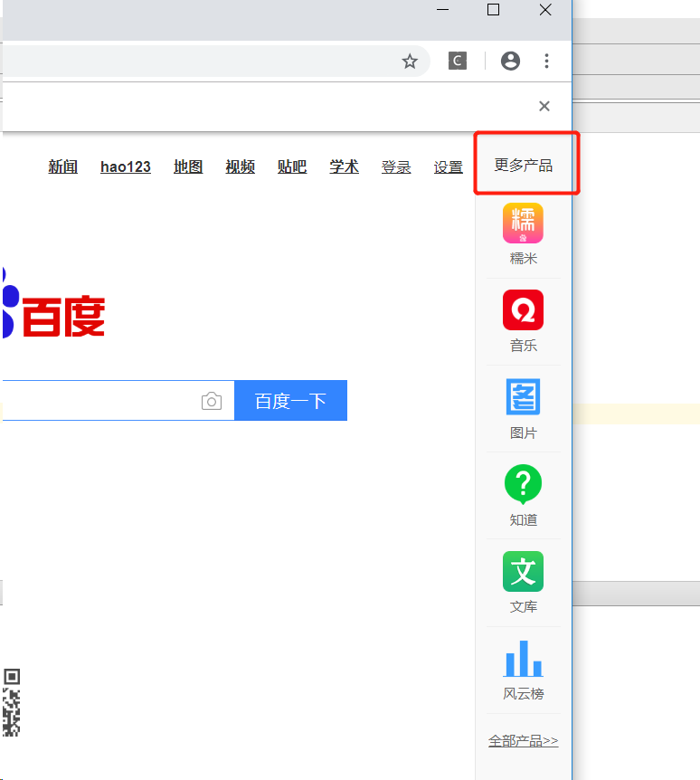Click the 风云榜 text label

pyautogui.click(x=524, y=694)
